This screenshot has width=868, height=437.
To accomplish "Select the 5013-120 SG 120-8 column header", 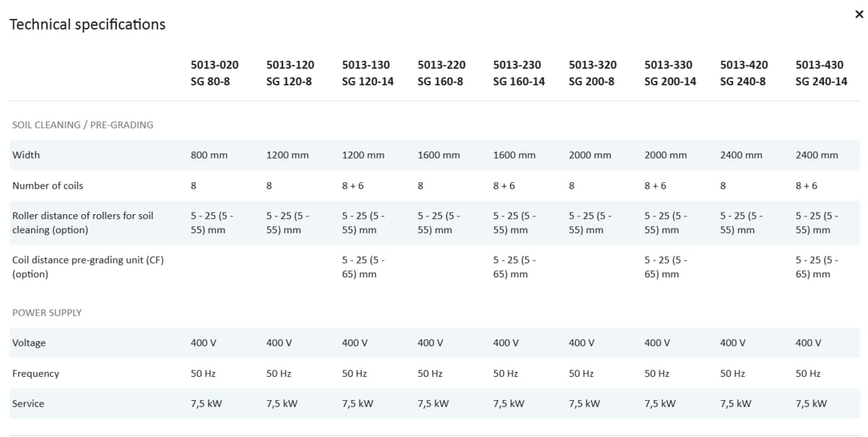I will (x=289, y=73).
